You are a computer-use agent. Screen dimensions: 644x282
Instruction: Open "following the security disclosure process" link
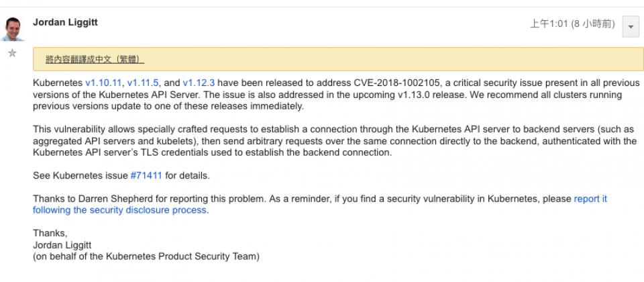point(119,210)
